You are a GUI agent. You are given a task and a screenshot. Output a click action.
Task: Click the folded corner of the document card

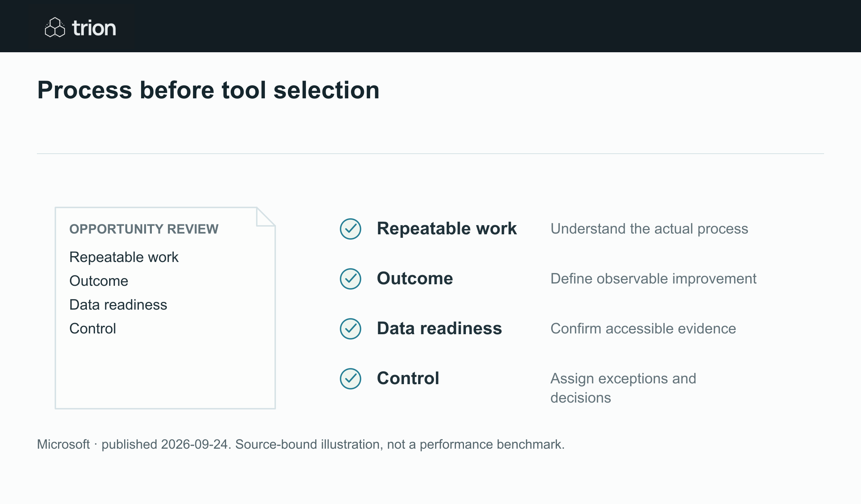click(x=266, y=217)
